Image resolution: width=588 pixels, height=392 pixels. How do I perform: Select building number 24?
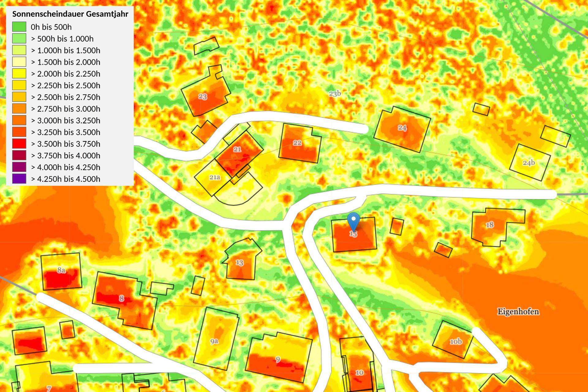tap(402, 128)
